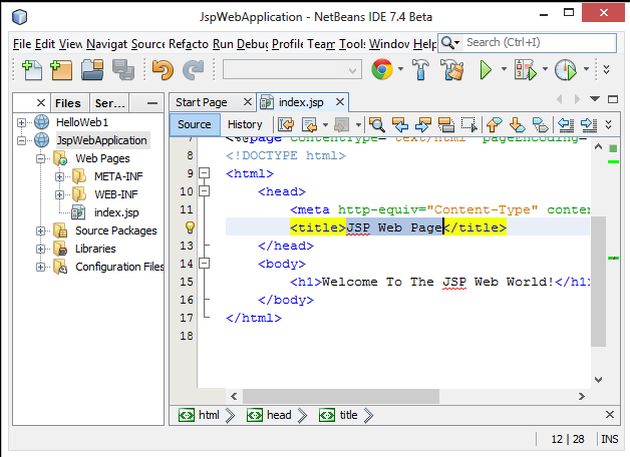Click the Search (Ctrl+I) input field
630x457 pixels.
point(538,42)
